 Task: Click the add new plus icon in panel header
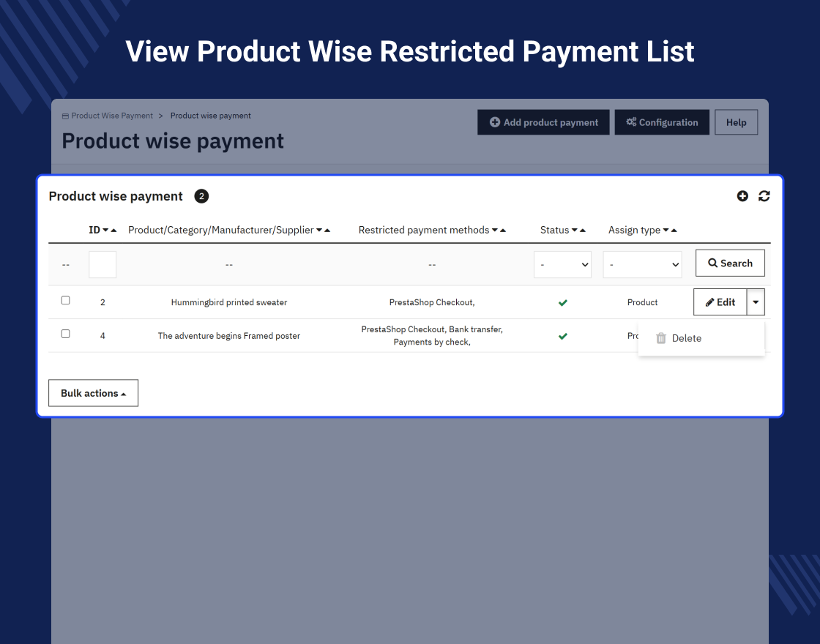742,196
